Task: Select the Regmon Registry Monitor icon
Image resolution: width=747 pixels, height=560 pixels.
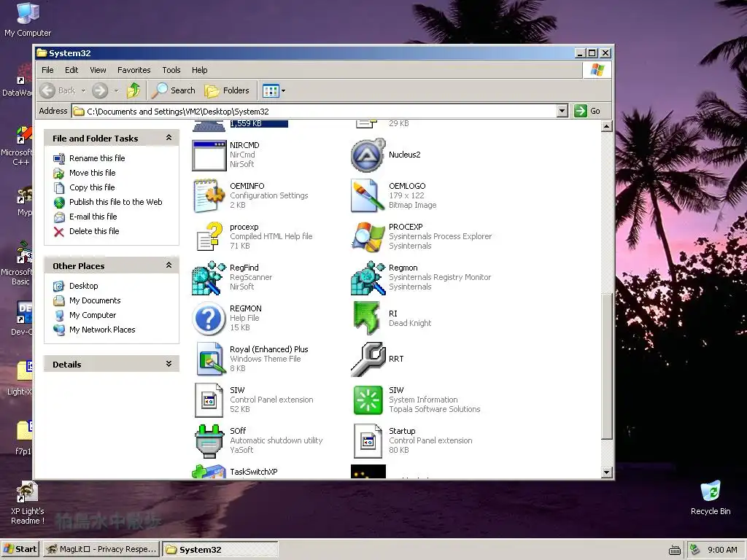Action: pyautogui.click(x=368, y=278)
